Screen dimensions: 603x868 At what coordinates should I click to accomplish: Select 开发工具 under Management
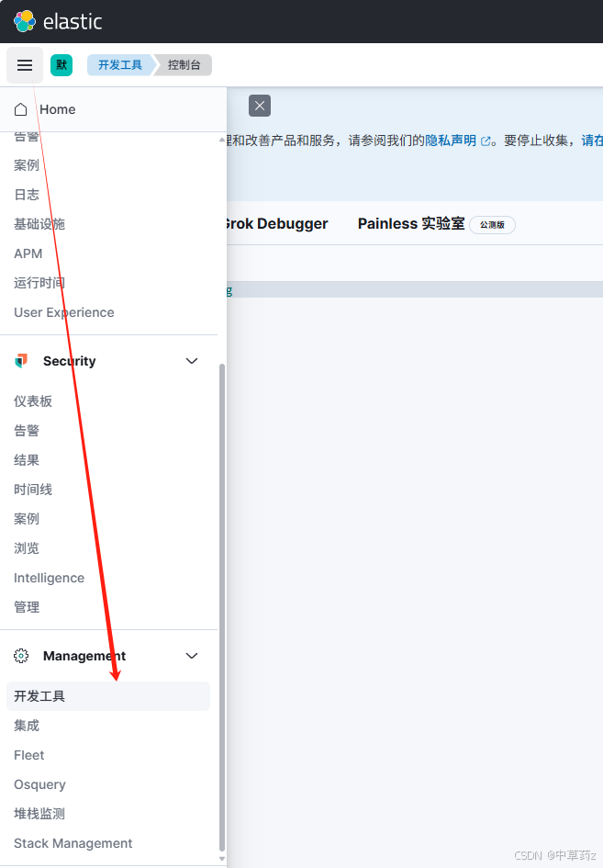click(108, 696)
